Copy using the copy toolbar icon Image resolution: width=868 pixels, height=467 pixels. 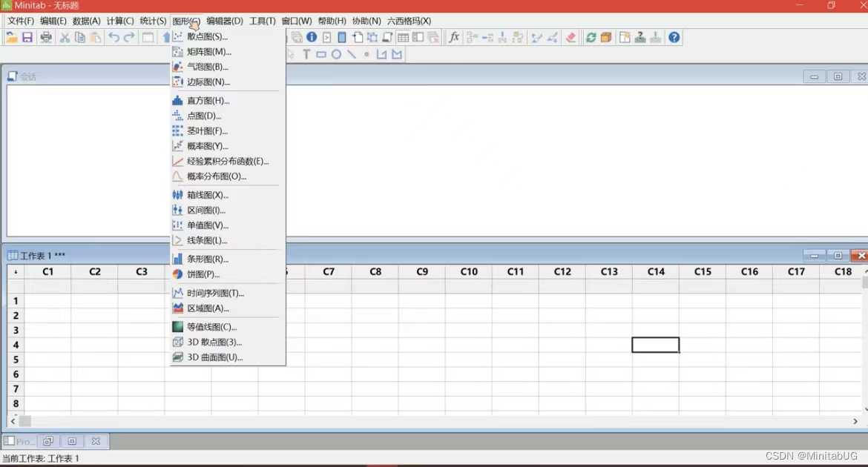coord(80,38)
